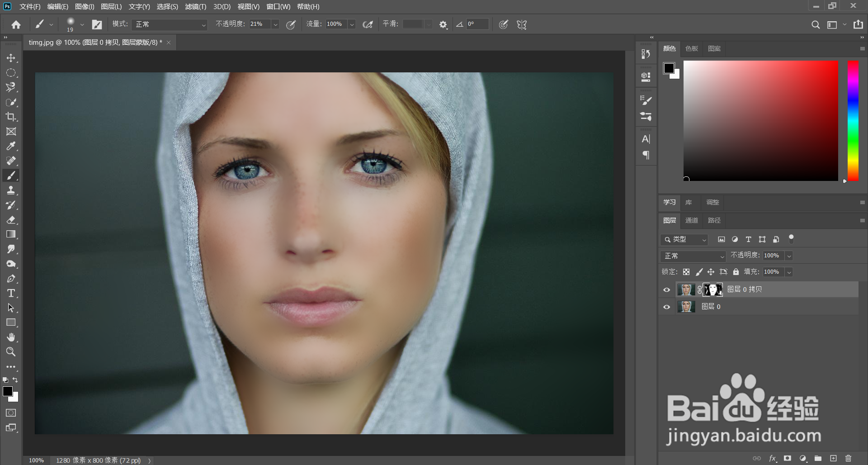
Task: Open the layer blend mode 正常 dropdown
Action: tap(693, 256)
